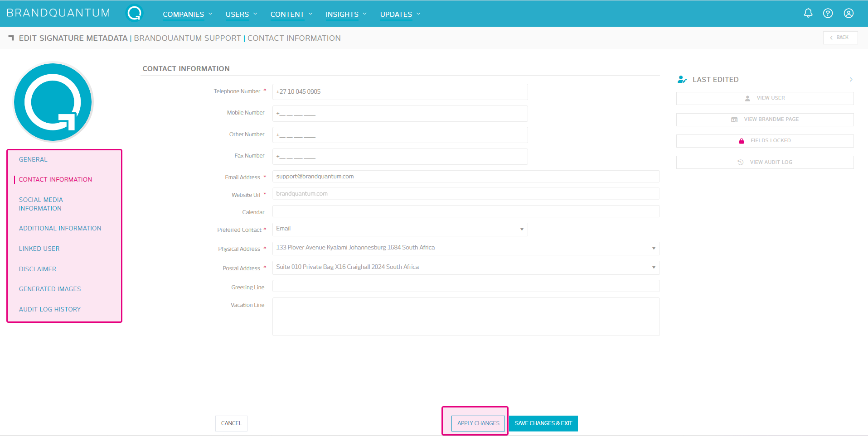This screenshot has height=436, width=868.
Task: Open the UPDATES menu
Action: tap(396, 14)
